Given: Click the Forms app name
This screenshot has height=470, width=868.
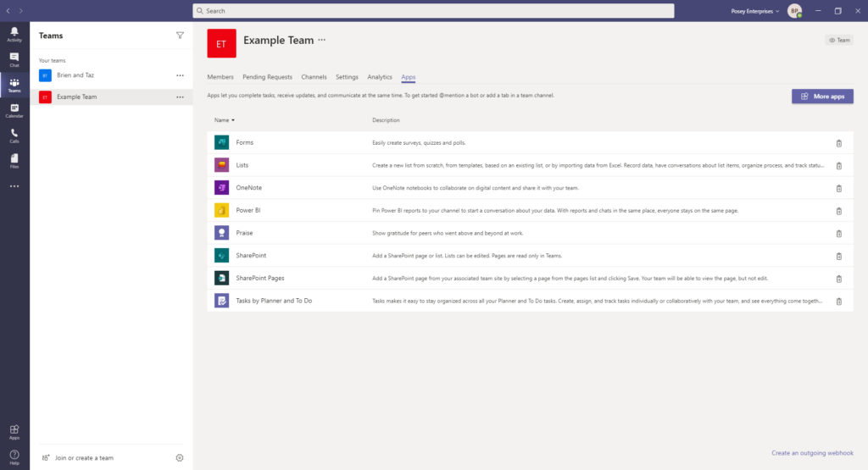Looking at the screenshot, I should coord(245,142).
